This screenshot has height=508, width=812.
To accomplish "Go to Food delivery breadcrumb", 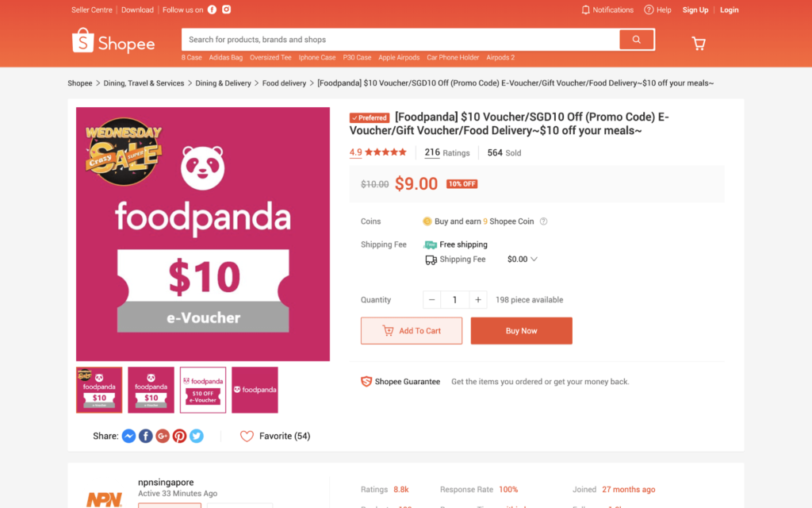I will [284, 83].
